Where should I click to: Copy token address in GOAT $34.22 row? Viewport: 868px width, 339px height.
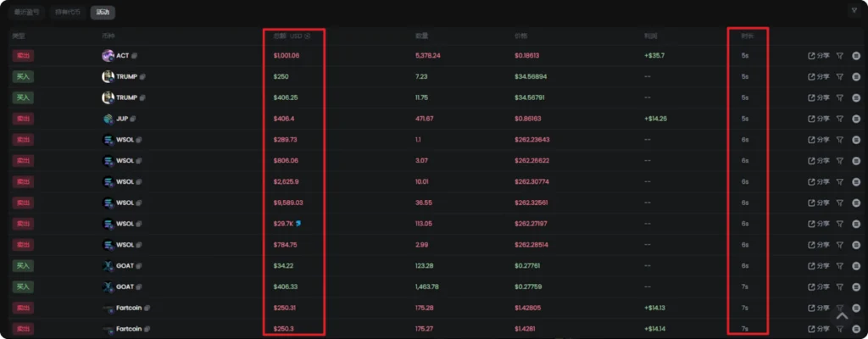click(138, 266)
